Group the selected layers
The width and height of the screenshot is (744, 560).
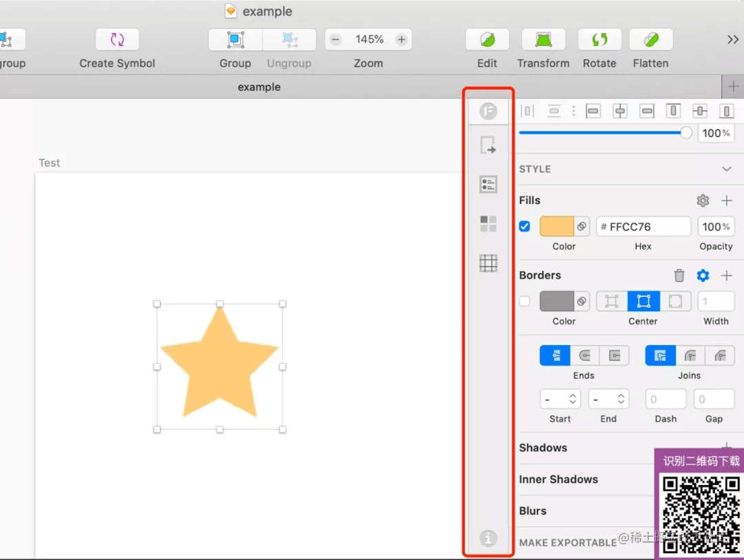click(236, 39)
